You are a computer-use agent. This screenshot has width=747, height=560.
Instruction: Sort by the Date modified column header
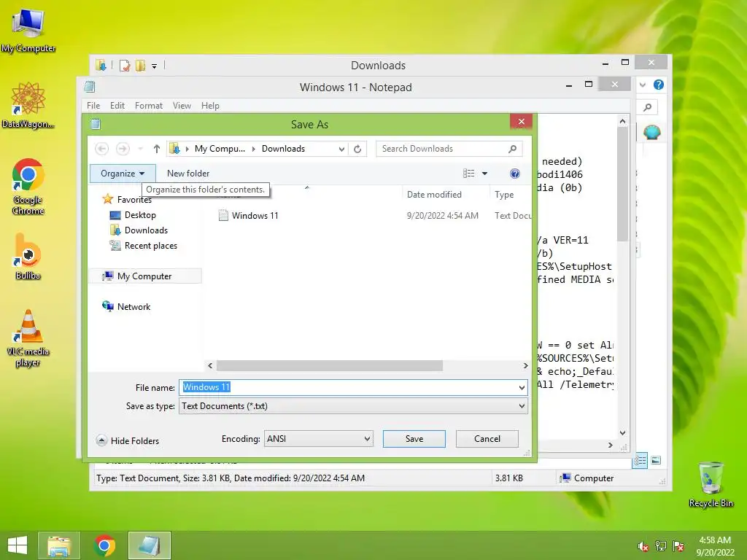tap(434, 194)
